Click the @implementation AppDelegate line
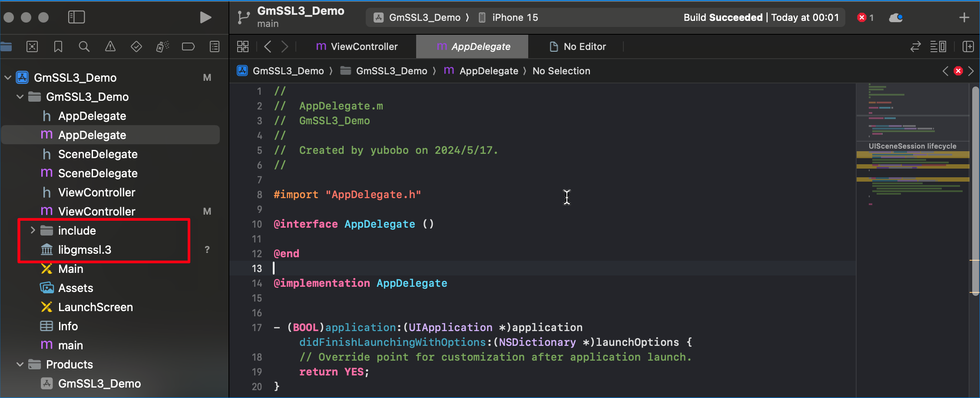The width and height of the screenshot is (980, 398). pyautogui.click(x=360, y=283)
